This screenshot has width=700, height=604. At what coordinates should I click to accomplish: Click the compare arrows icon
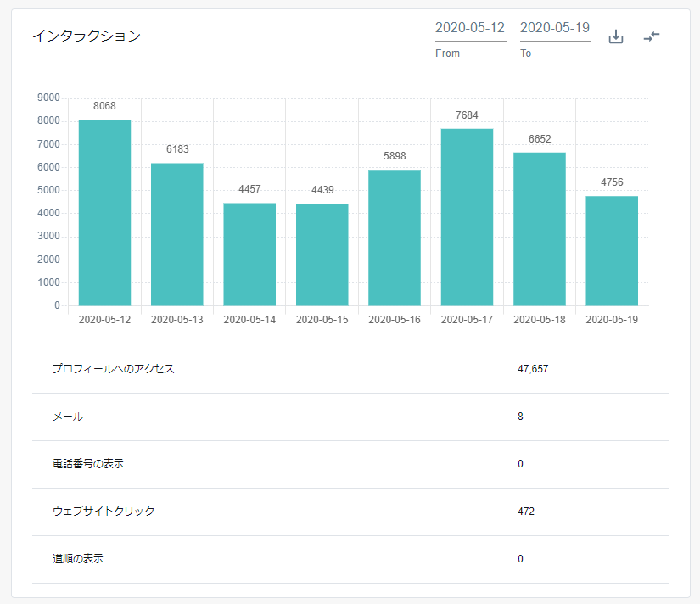tap(652, 36)
